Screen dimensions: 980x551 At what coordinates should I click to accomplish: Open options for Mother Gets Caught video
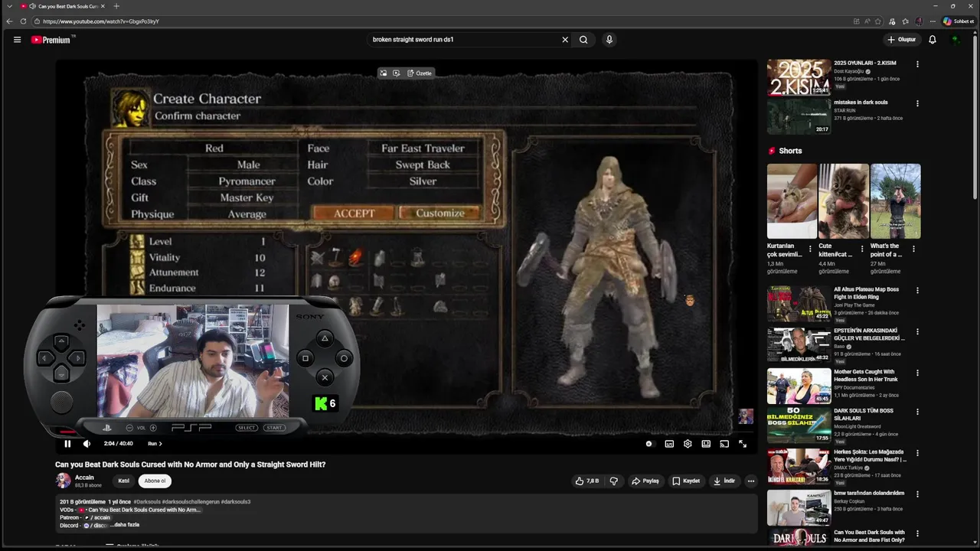917,373
